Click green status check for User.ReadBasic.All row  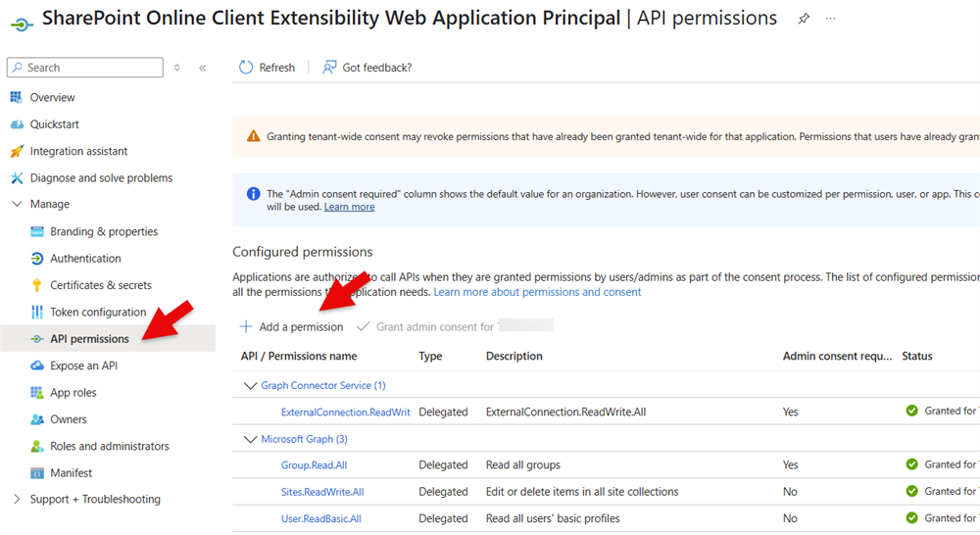point(911,518)
